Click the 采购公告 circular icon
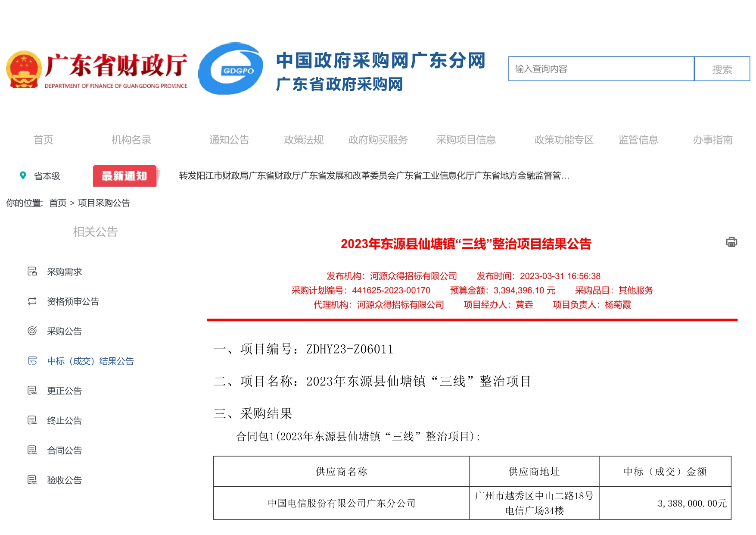The width and height of the screenshot is (756, 535). 32,331
